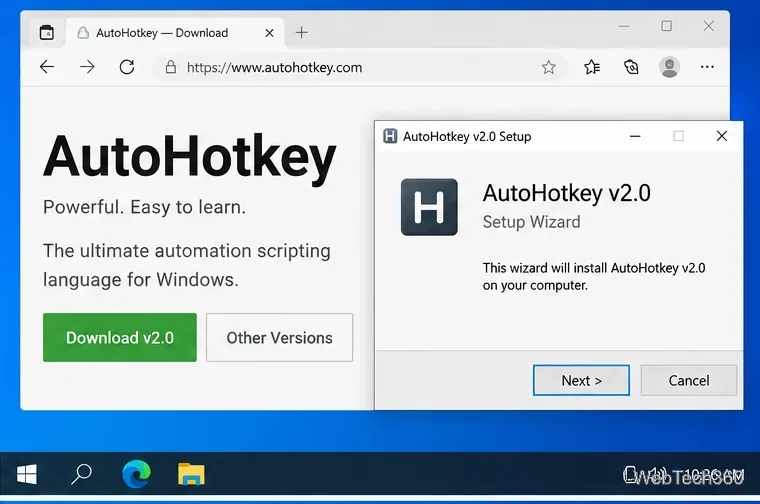760x504 pixels.
Task: Open the Favorites list icon
Action: (592, 67)
